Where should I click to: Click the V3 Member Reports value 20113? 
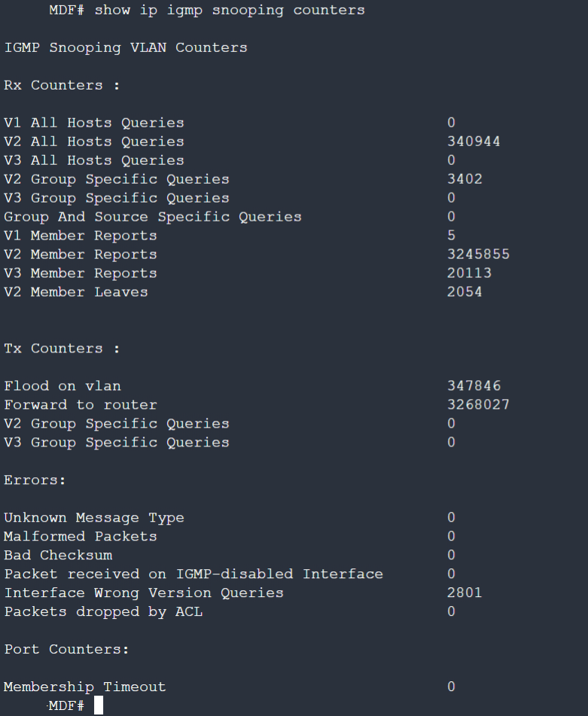tap(469, 273)
